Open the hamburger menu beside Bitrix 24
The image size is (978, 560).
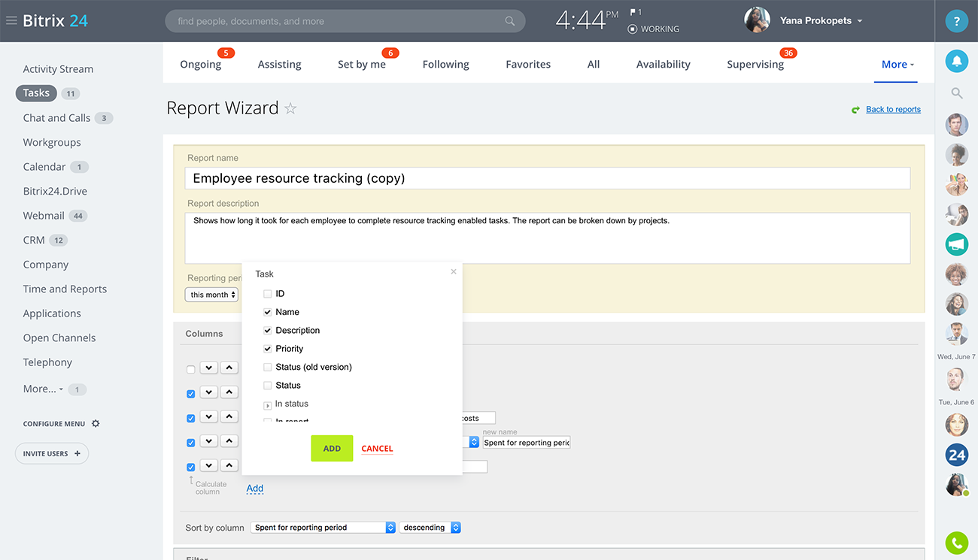11,21
